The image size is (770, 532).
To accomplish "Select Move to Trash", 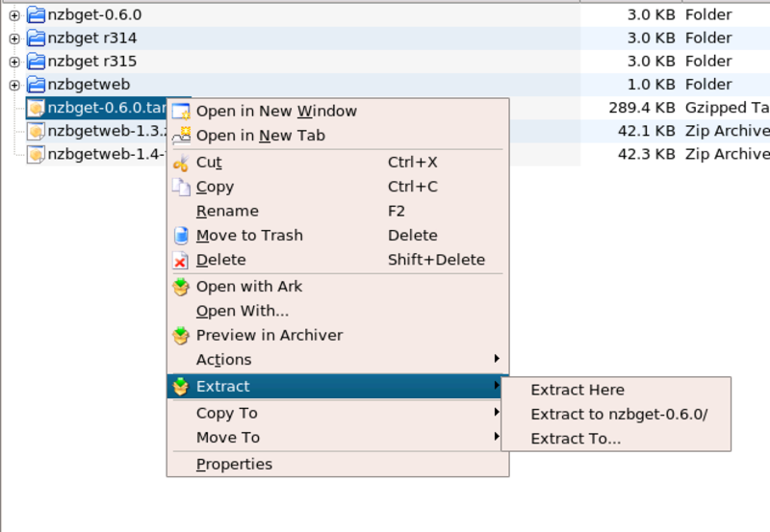I will (x=338, y=236).
